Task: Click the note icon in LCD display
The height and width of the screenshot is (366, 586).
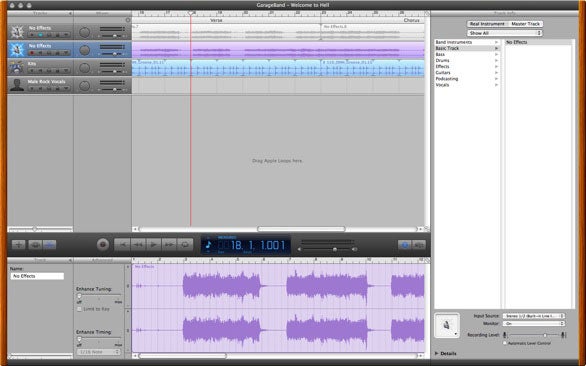Action: tap(209, 245)
